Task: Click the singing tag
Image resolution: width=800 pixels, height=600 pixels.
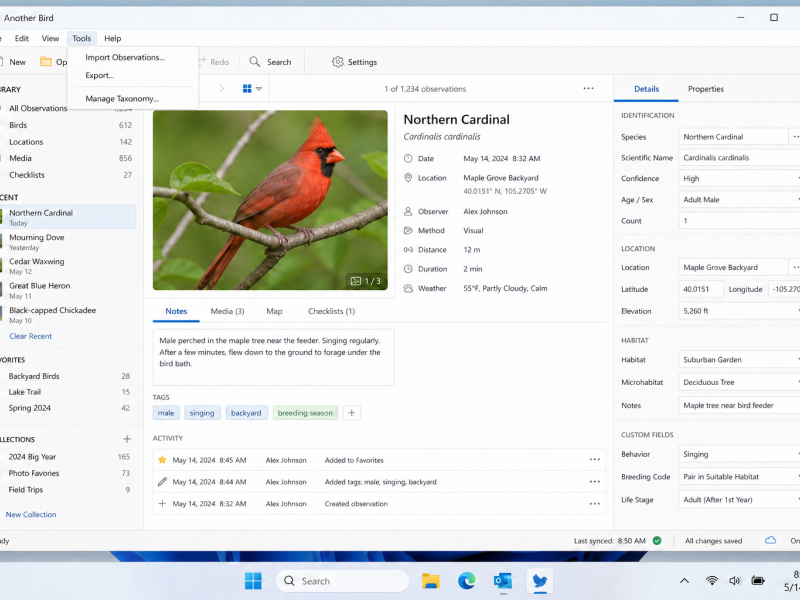Action: (x=202, y=413)
